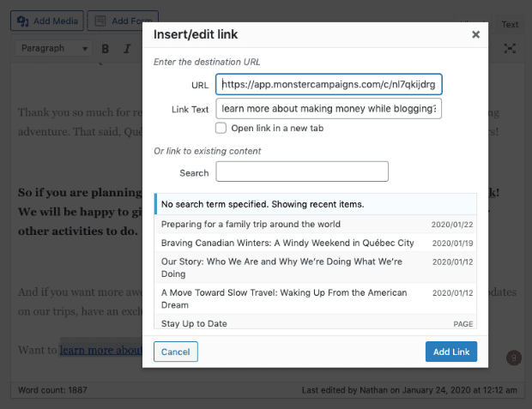Toggle bold formatting in editor toolbar
532x409 pixels.
106,49
